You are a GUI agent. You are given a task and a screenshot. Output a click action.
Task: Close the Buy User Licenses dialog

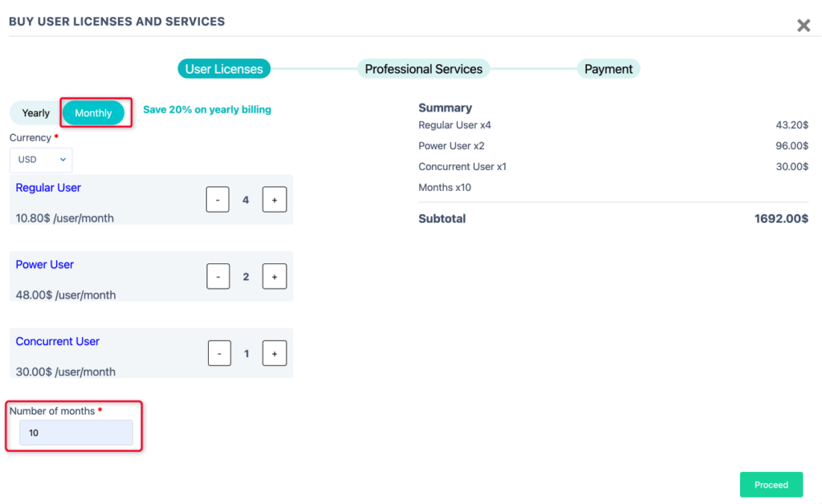803,26
